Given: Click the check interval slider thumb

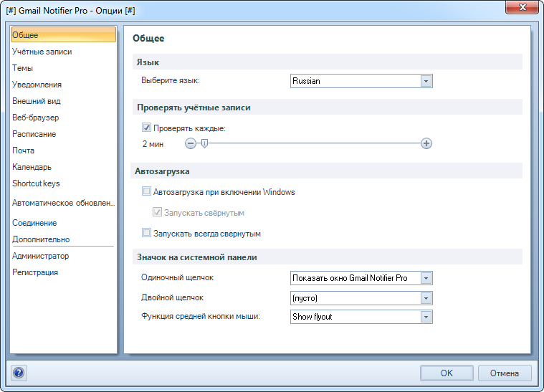Looking at the screenshot, I should click(x=205, y=143).
